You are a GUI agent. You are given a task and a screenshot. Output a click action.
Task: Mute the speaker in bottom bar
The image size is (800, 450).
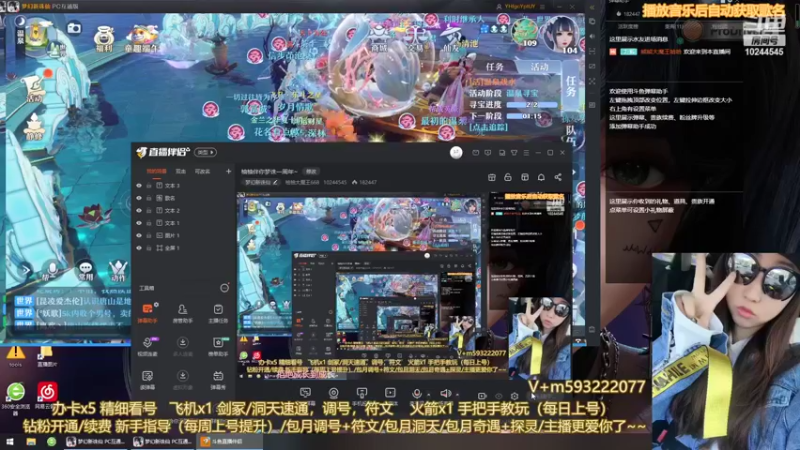click(x=445, y=393)
